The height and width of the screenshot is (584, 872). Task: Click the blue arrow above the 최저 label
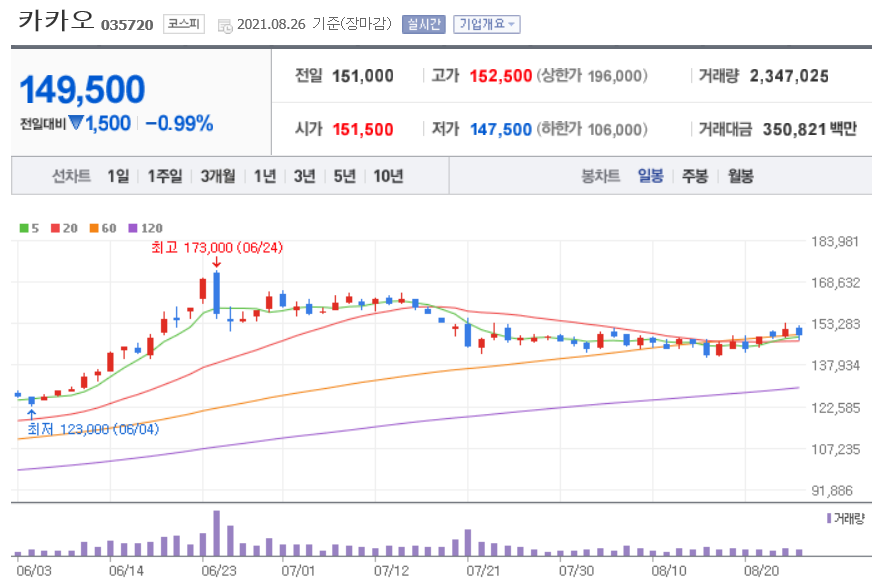click(32, 415)
